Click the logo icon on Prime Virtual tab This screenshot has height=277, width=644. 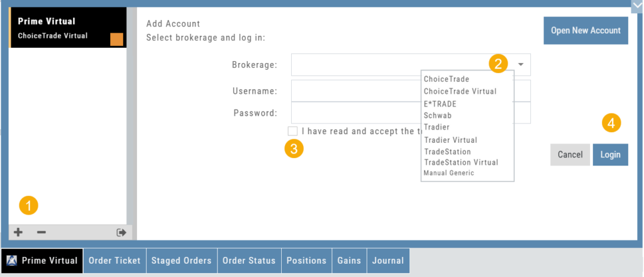[12, 261]
